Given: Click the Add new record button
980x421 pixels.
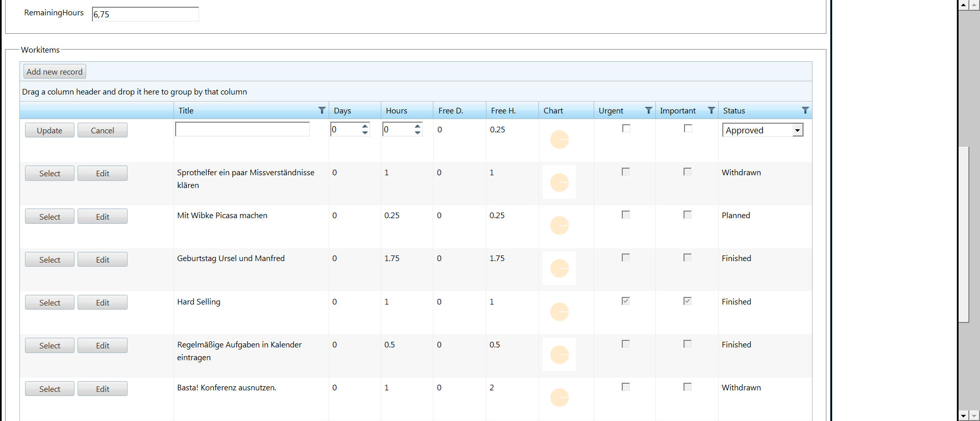Looking at the screenshot, I should (x=55, y=72).
